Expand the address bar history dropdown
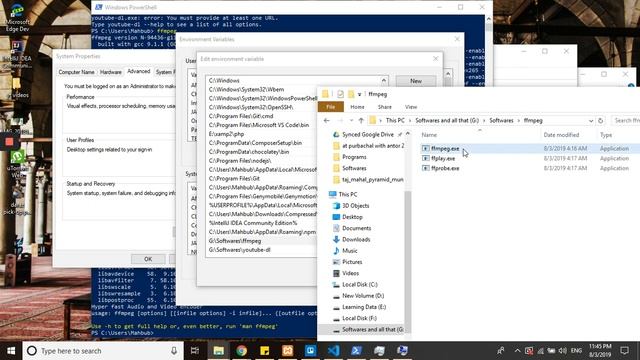Image resolution: width=640 pixels, height=360 pixels. point(591,121)
